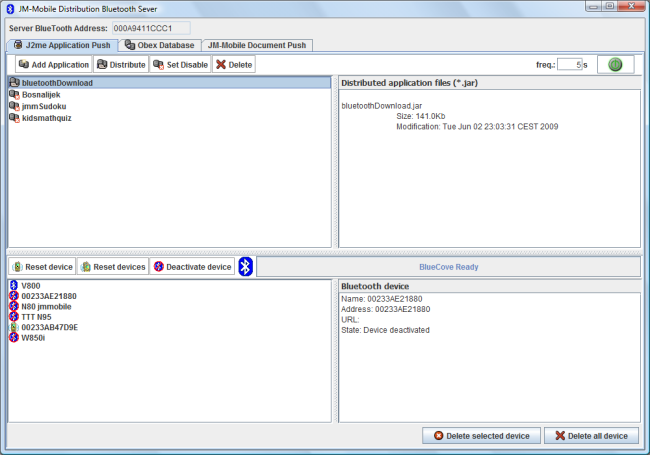This screenshot has width=650, height=455.
Task: Click the green start button beside frequency
Action: 615,64
